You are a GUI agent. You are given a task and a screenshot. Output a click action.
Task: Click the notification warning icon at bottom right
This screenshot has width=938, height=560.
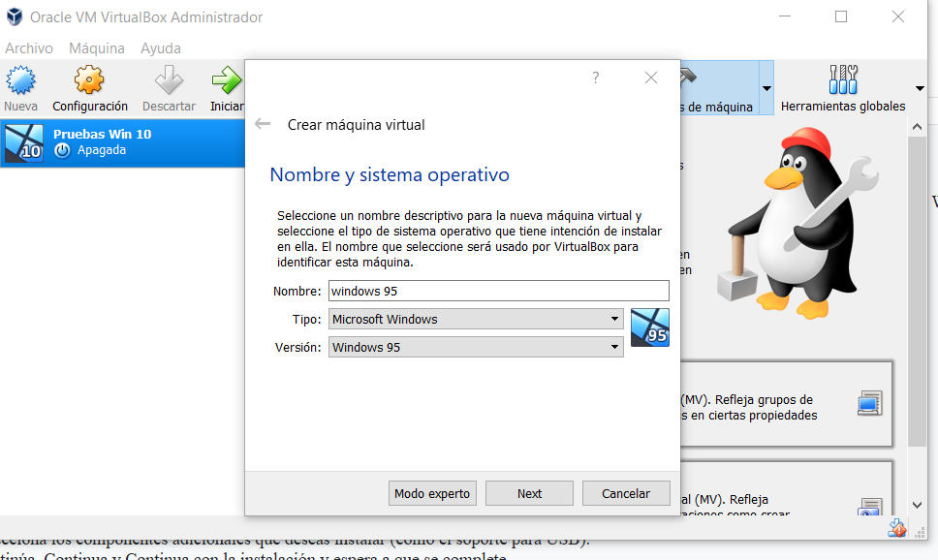point(896,528)
